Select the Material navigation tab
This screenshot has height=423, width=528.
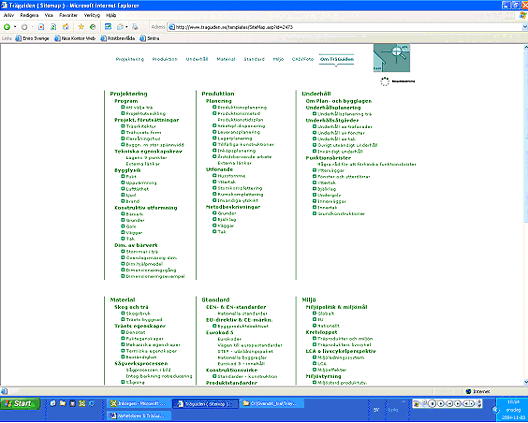point(226,59)
